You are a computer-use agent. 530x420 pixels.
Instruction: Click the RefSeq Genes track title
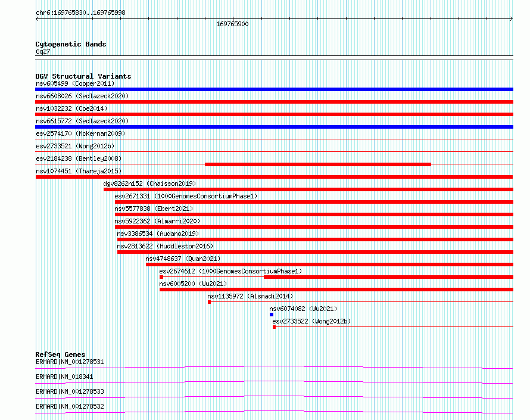60,354
